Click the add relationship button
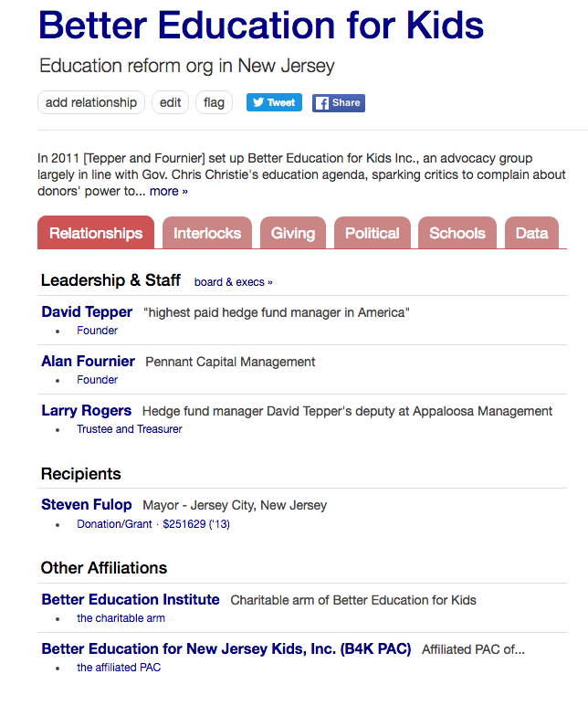This screenshot has width=588, height=716. [90, 102]
